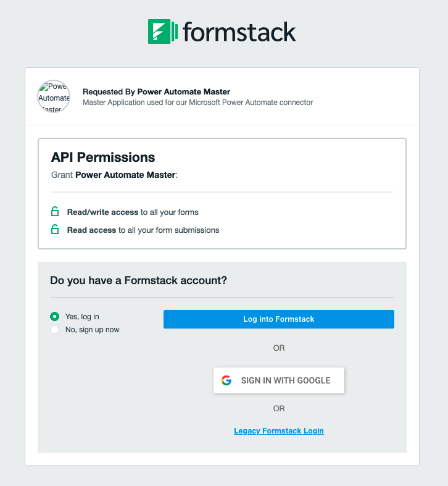This screenshot has height=486, width=448.
Task: Click the "Yes, log in" label text
Action: point(82,317)
